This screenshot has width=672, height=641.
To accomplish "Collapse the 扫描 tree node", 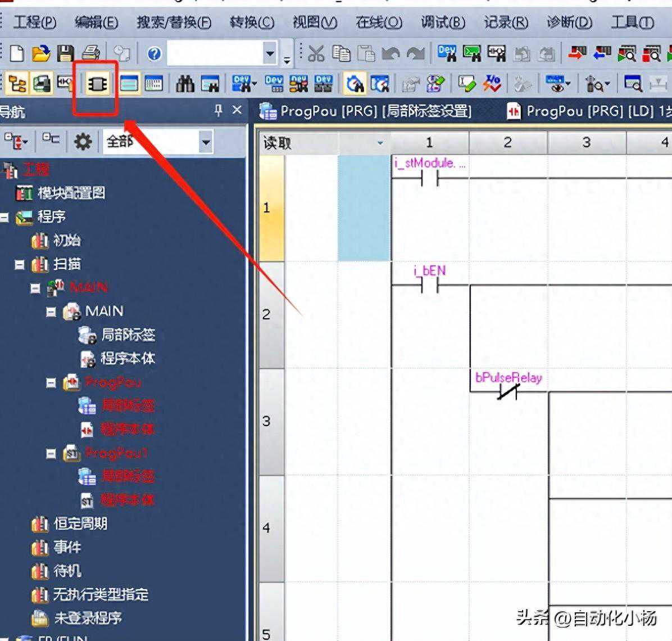I will coord(20,264).
